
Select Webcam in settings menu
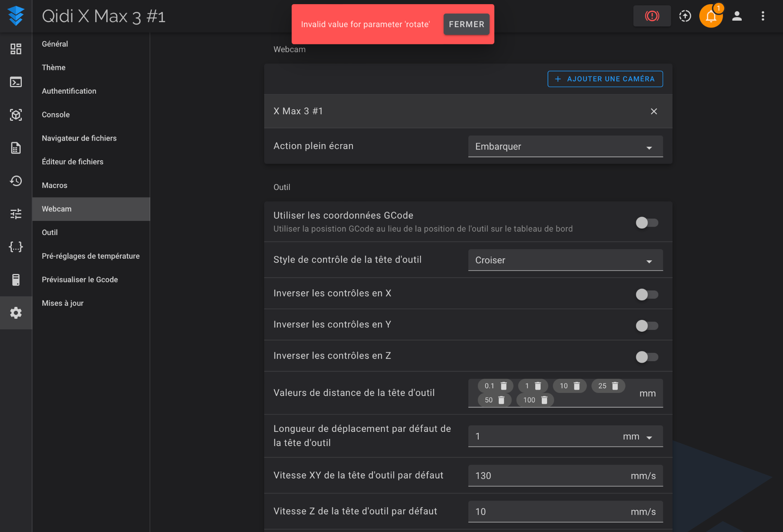(91, 209)
